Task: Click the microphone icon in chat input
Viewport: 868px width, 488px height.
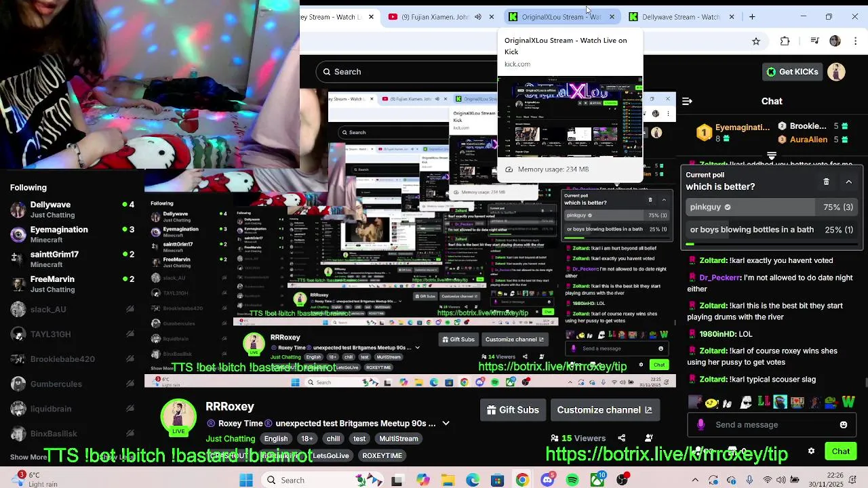Action: pos(701,425)
